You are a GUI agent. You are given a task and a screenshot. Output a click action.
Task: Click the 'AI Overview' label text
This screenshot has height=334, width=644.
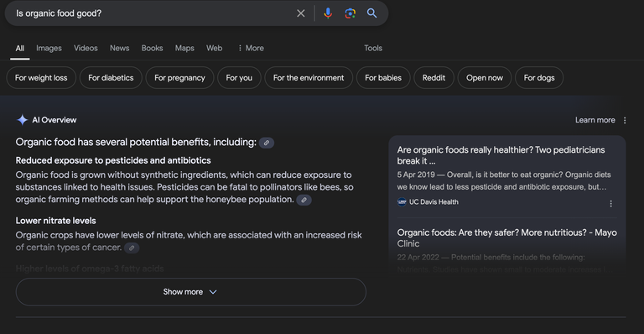[x=55, y=120]
